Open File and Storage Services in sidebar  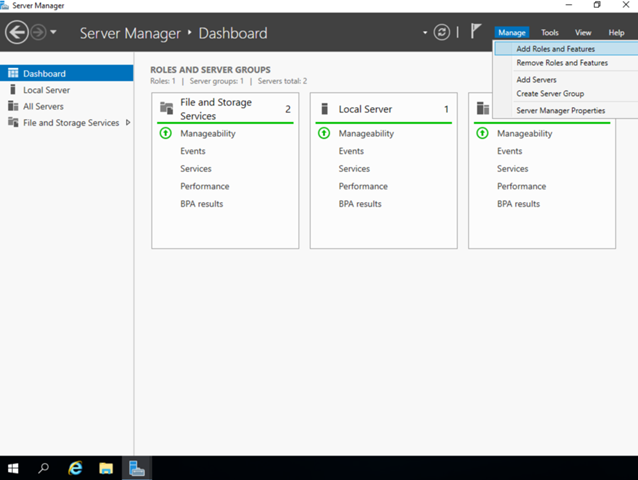click(66, 122)
